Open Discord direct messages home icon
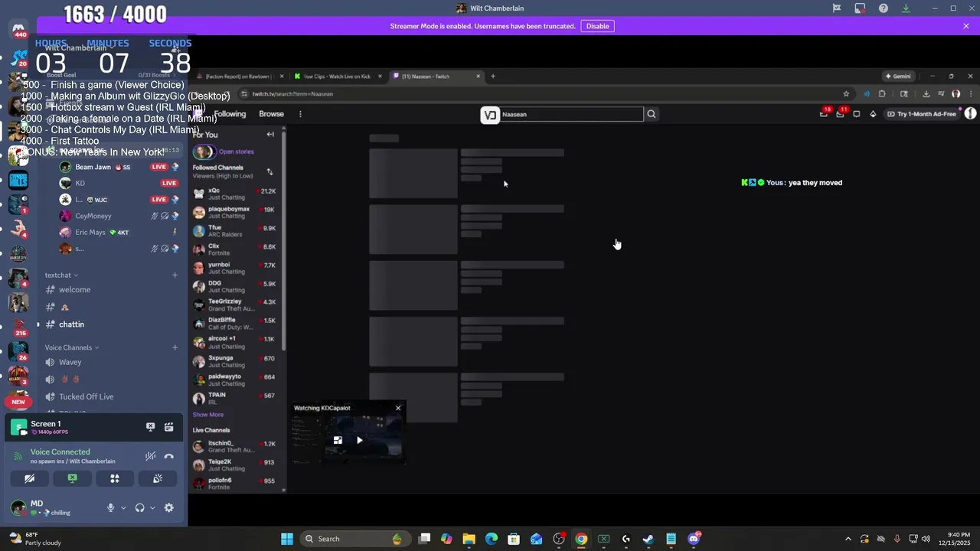The width and height of the screenshot is (980, 551). 18,28
